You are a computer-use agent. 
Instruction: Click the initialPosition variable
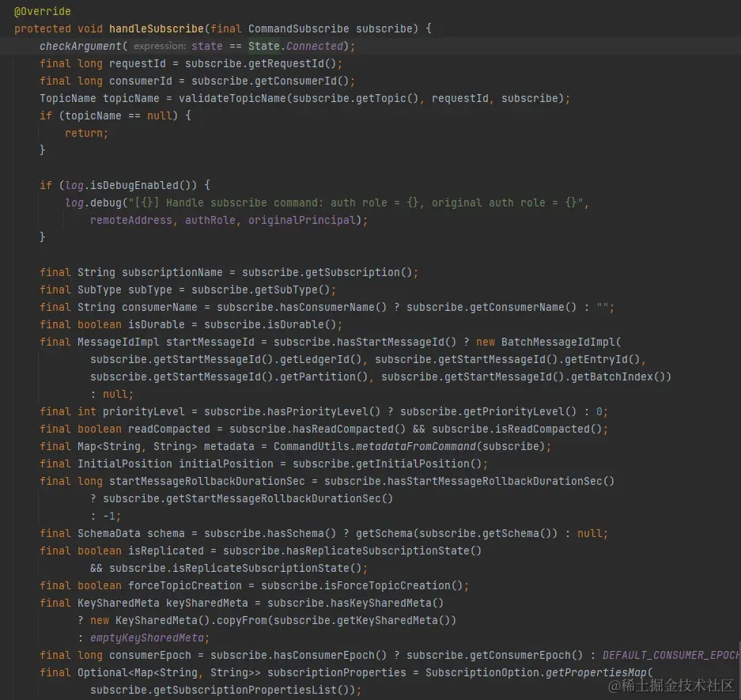point(226,464)
